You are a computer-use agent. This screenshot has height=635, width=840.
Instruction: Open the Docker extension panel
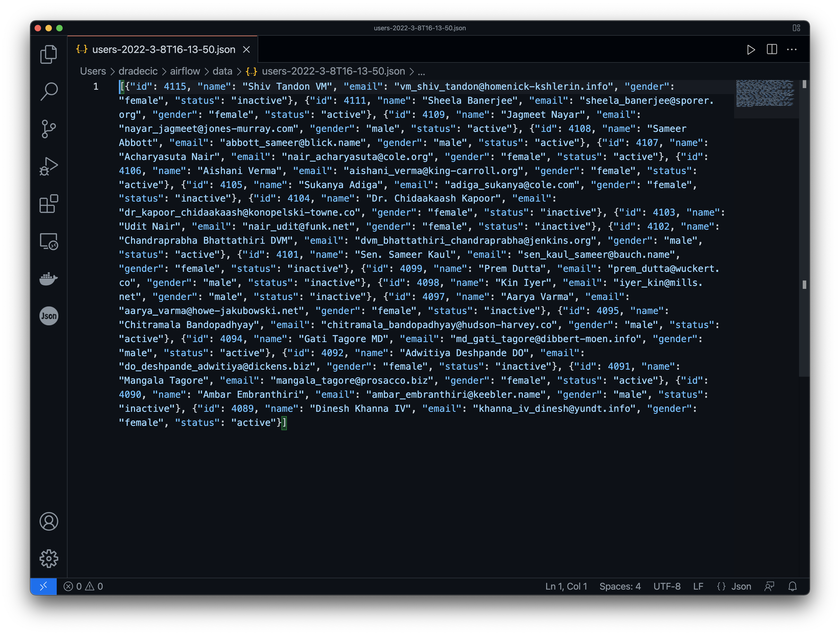(x=49, y=279)
